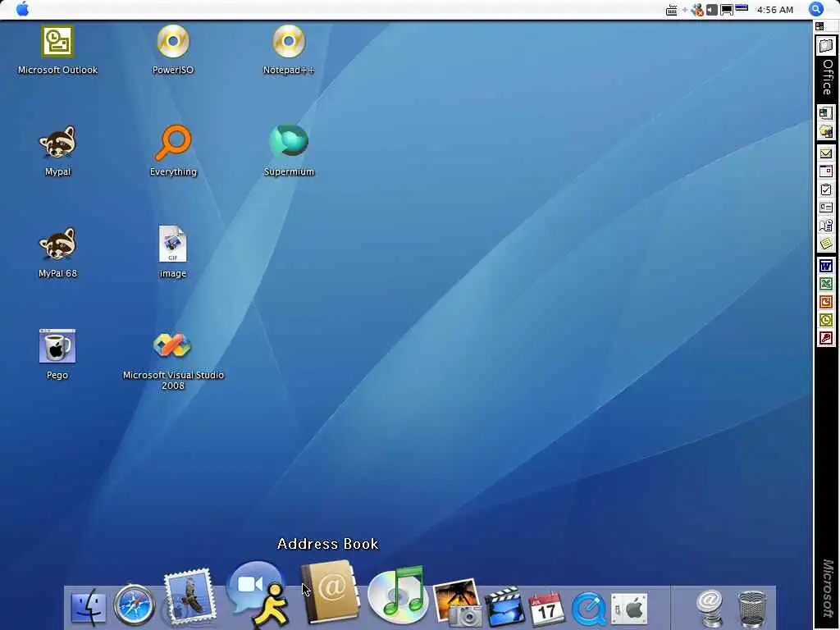Click New Appointment on Office bar

[x=825, y=171]
